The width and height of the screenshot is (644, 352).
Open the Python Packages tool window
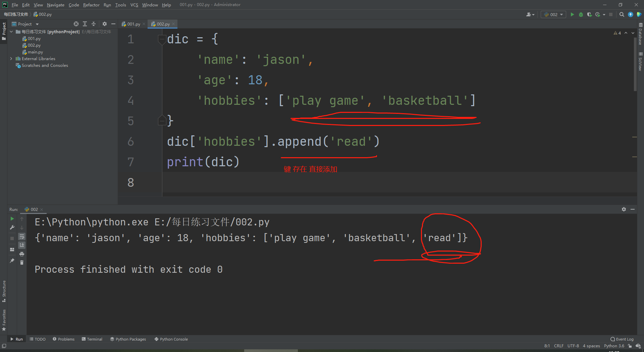(x=128, y=339)
